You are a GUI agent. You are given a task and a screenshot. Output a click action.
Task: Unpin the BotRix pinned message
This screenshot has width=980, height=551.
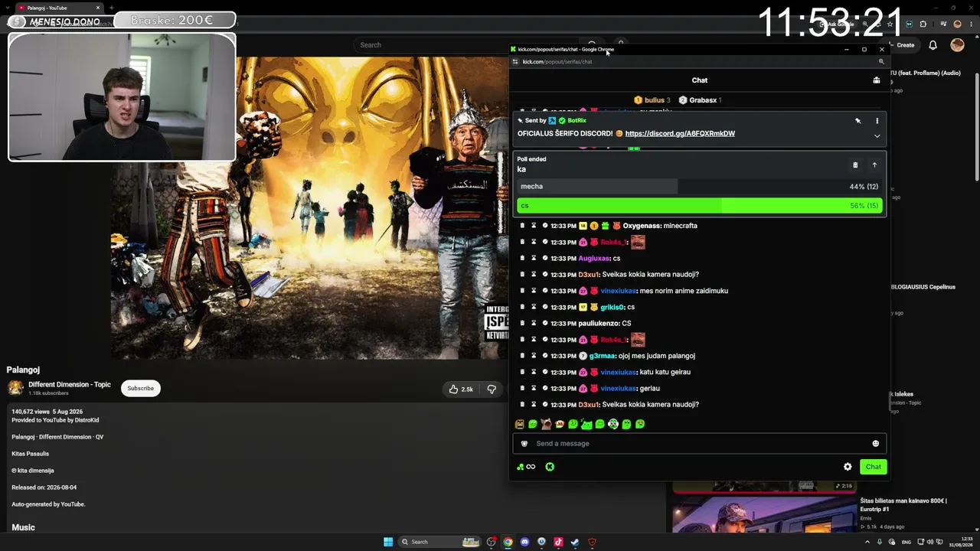pyautogui.click(x=857, y=121)
